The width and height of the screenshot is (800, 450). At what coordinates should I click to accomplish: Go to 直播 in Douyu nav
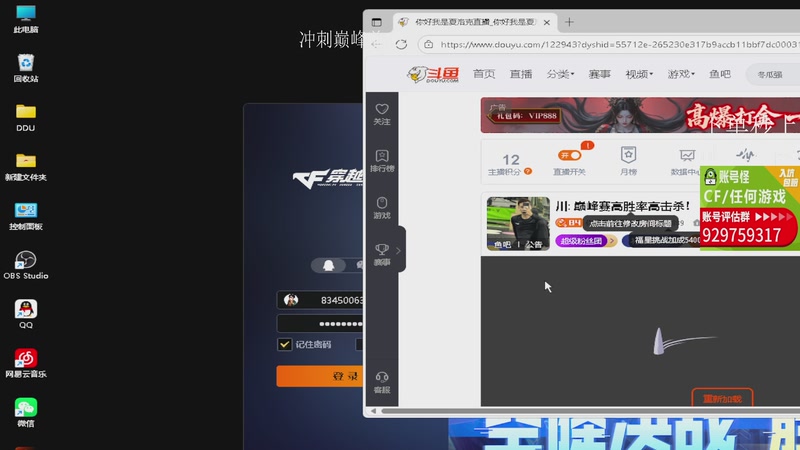click(x=521, y=74)
